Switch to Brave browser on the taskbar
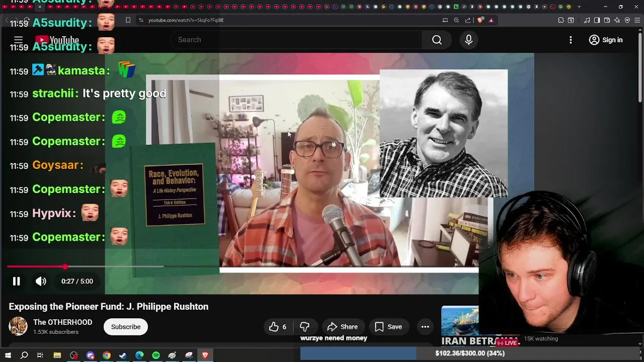Viewport: 644px width, 362px height. 205,355
